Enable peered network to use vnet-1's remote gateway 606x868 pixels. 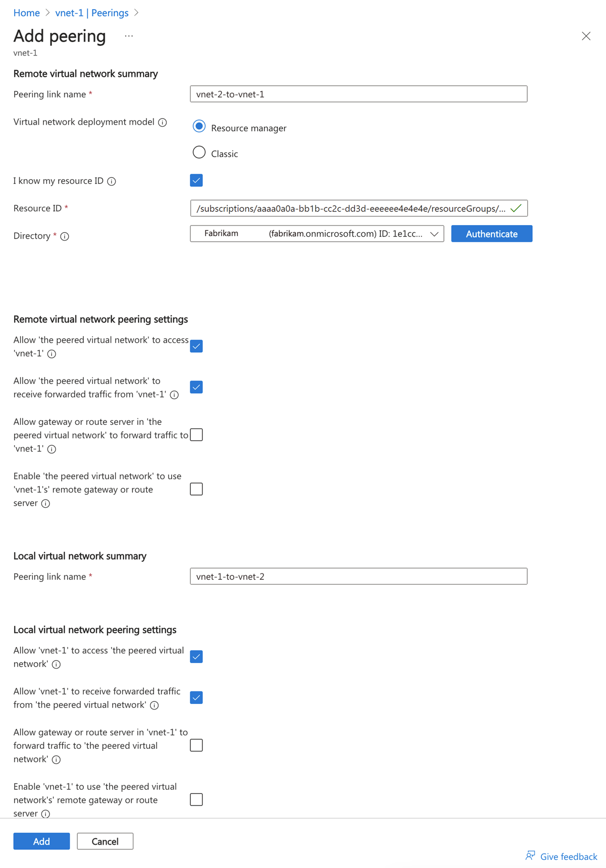(196, 489)
